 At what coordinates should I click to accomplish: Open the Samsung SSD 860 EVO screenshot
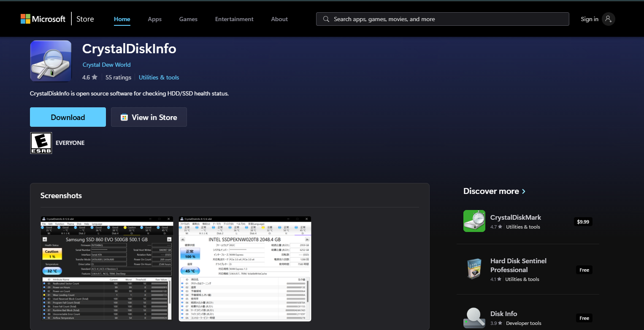coord(107,268)
